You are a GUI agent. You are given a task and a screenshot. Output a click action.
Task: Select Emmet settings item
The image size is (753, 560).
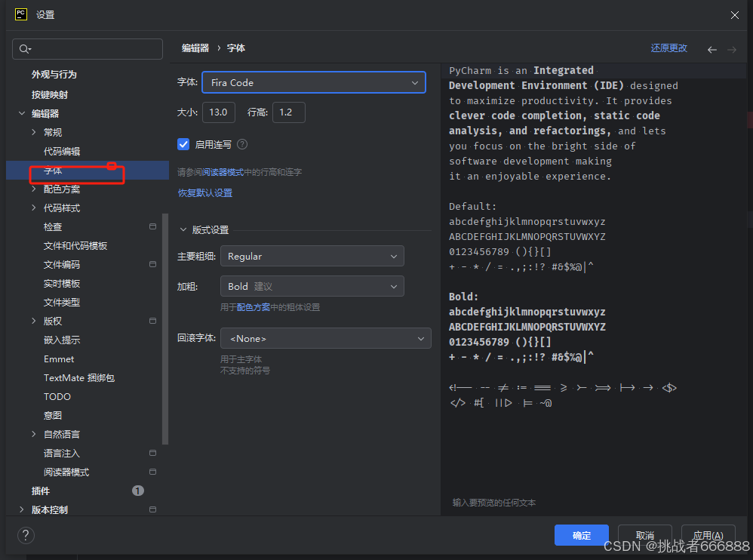[x=59, y=358]
